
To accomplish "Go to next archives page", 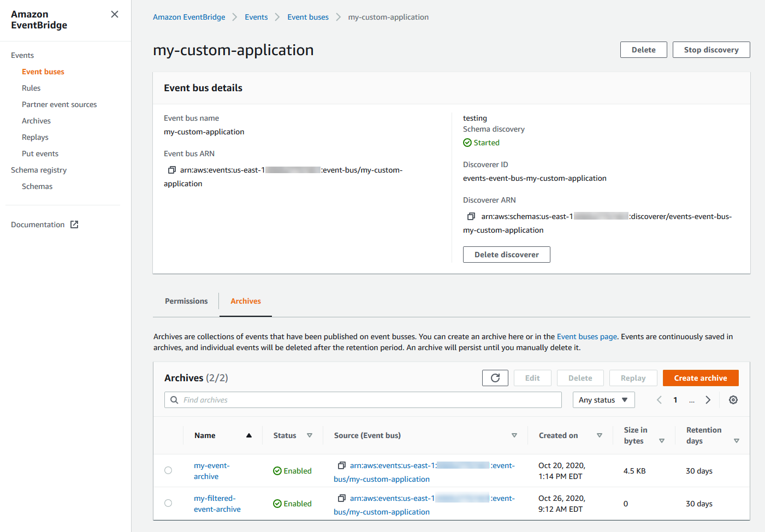I will (708, 400).
